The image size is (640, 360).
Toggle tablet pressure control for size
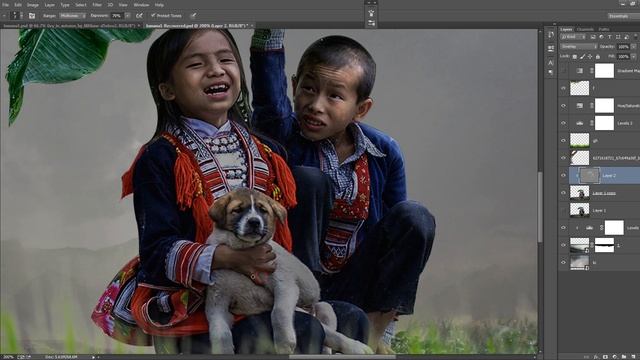pyautogui.click(x=193, y=16)
